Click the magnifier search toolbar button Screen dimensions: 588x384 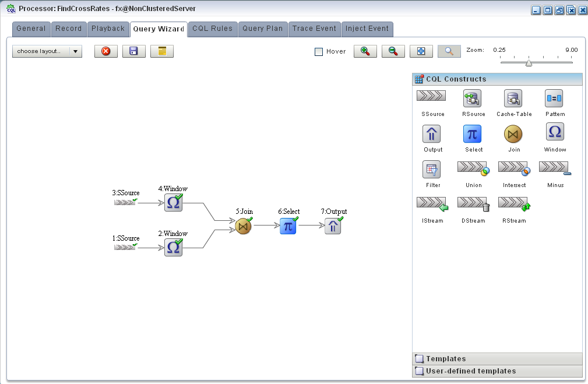[x=449, y=51]
